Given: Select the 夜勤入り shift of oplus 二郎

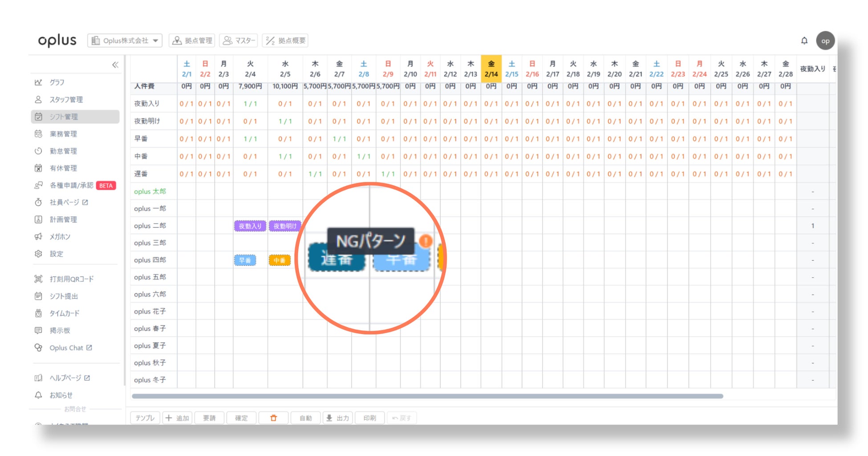Looking at the screenshot, I should (x=250, y=226).
